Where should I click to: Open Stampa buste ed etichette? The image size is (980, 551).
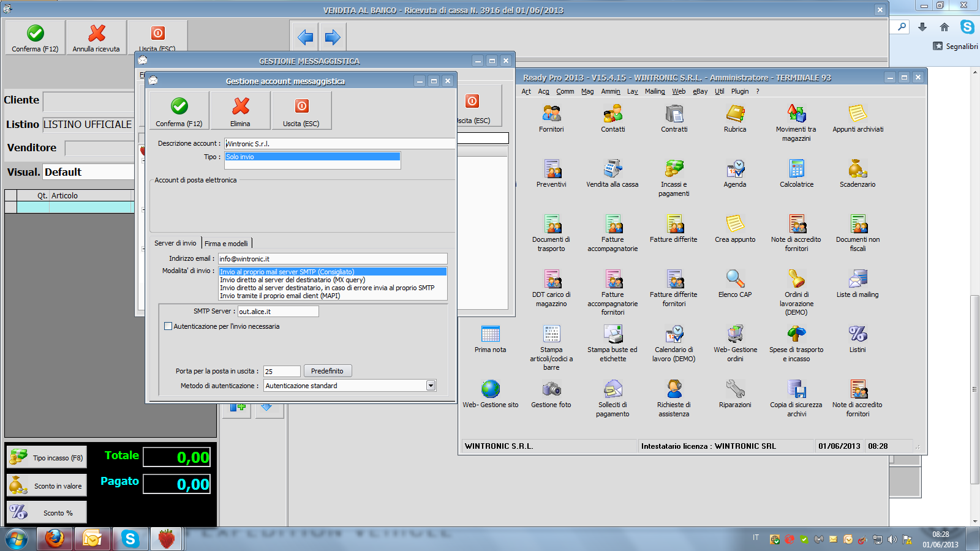click(612, 343)
